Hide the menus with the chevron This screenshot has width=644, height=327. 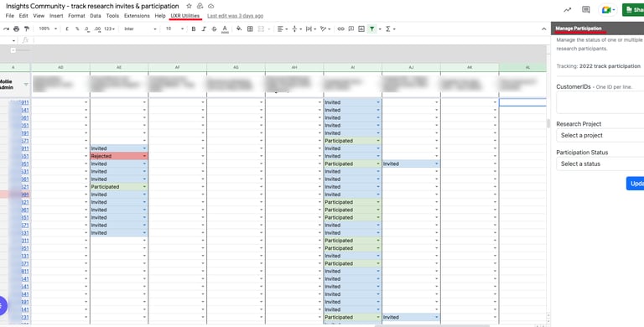pyautogui.click(x=543, y=29)
